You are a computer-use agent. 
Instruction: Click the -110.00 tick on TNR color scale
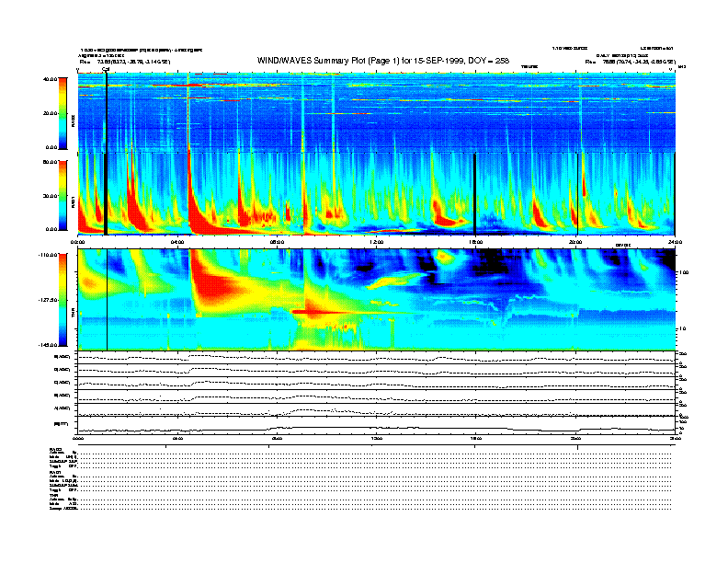[48, 255]
